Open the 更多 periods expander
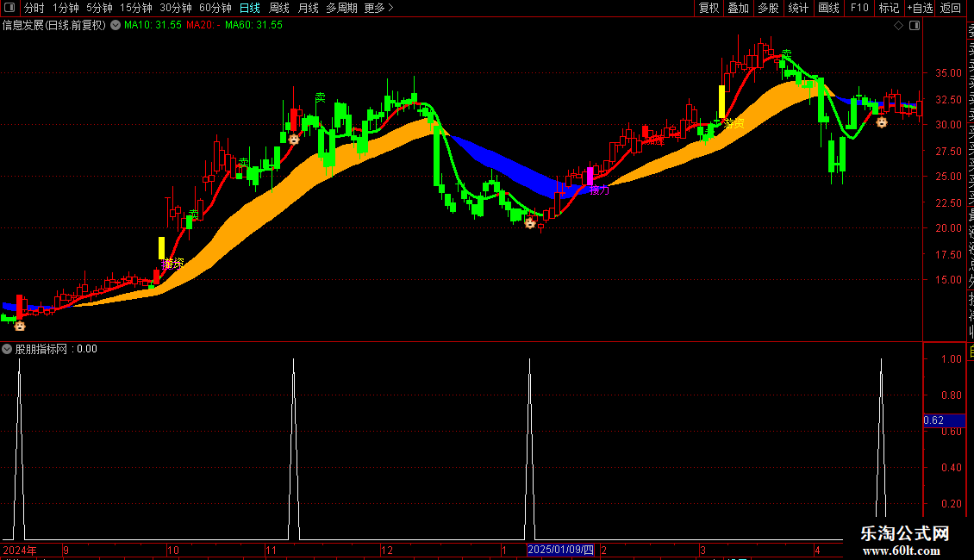The image size is (974, 560). [x=379, y=8]
